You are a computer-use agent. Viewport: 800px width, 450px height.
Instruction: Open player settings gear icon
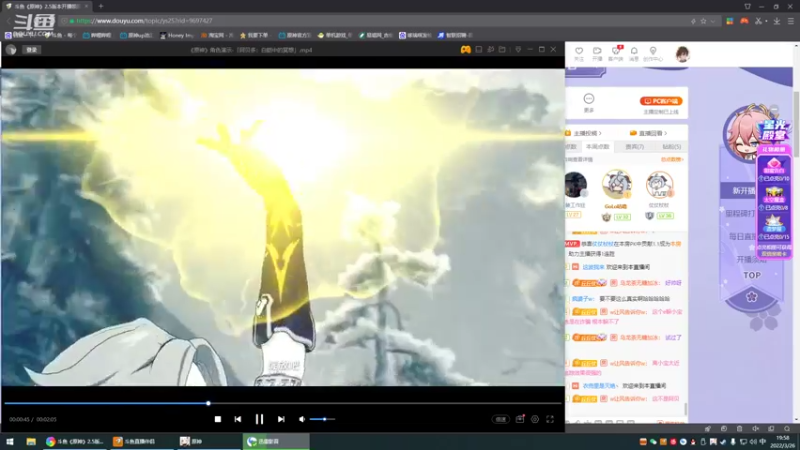tap(535, 419)
